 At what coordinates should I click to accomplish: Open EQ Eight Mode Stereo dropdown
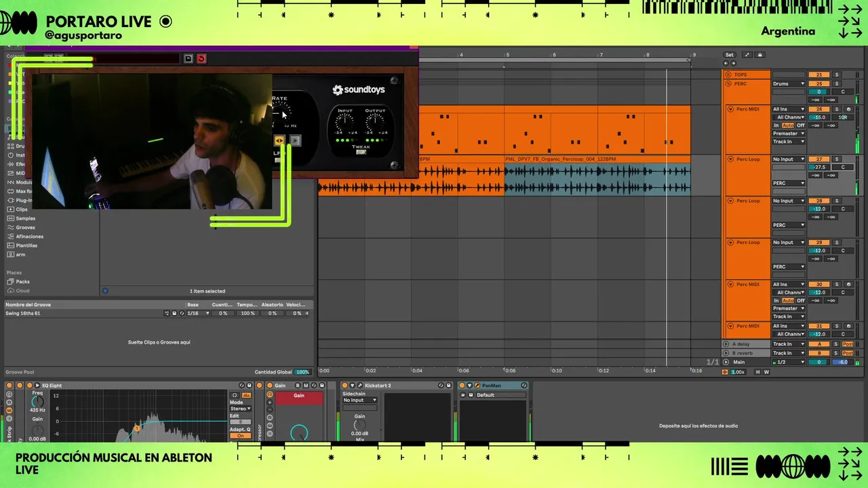pyautogui.click(x=240, y=409)
